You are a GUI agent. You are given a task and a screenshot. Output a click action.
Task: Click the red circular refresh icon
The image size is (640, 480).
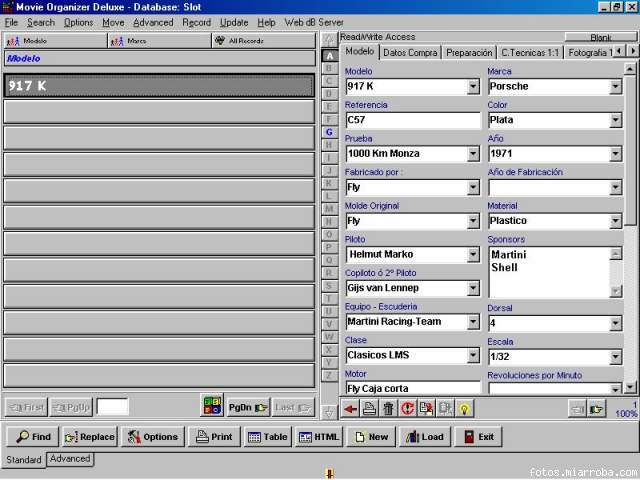407,408
